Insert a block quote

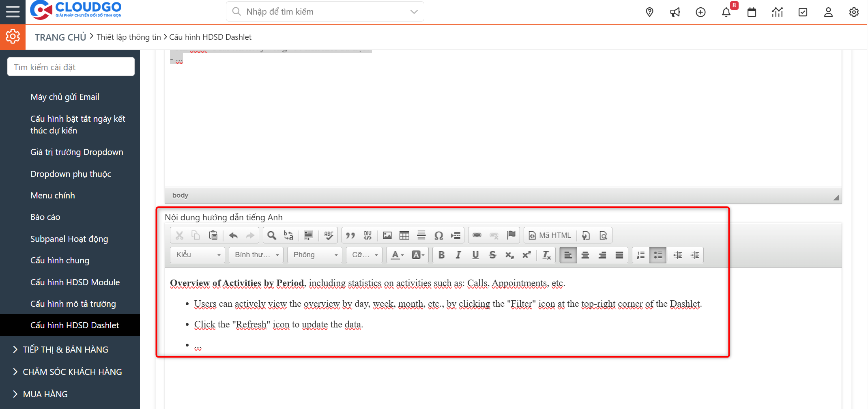point(350,235)
